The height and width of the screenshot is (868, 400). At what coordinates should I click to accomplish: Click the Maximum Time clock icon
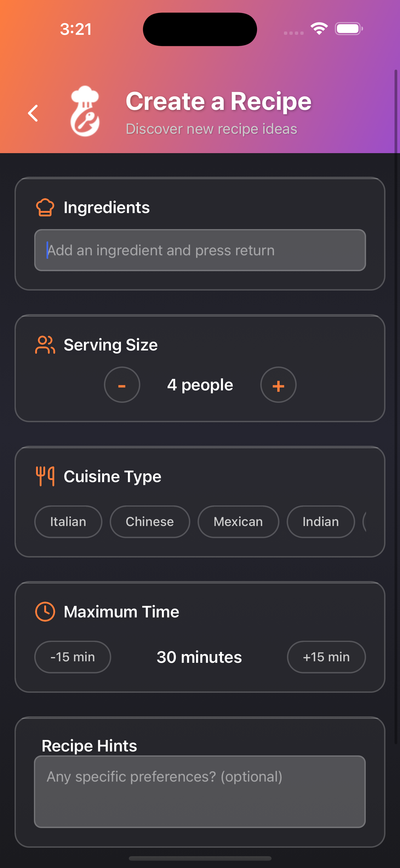(45, 611)
